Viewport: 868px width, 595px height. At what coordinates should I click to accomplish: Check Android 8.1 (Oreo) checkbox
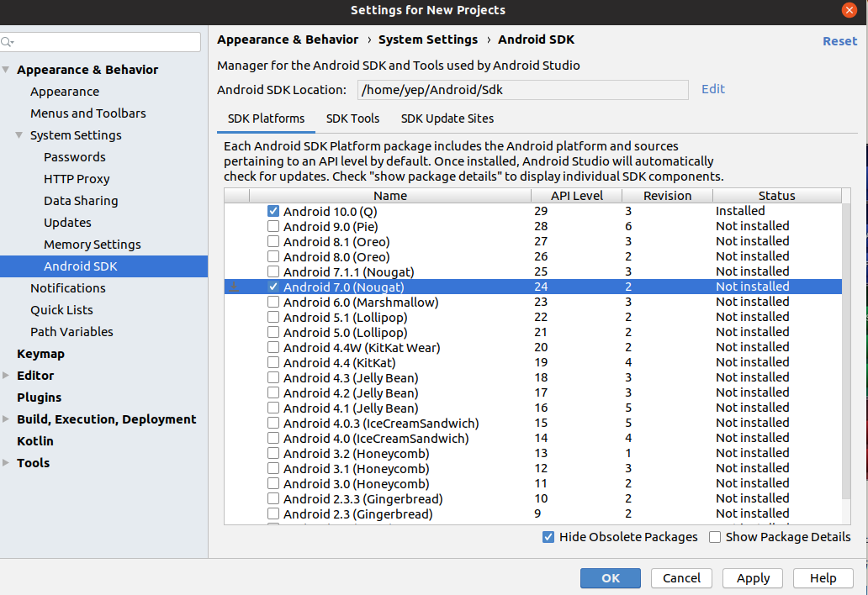(x=273, y=242)
